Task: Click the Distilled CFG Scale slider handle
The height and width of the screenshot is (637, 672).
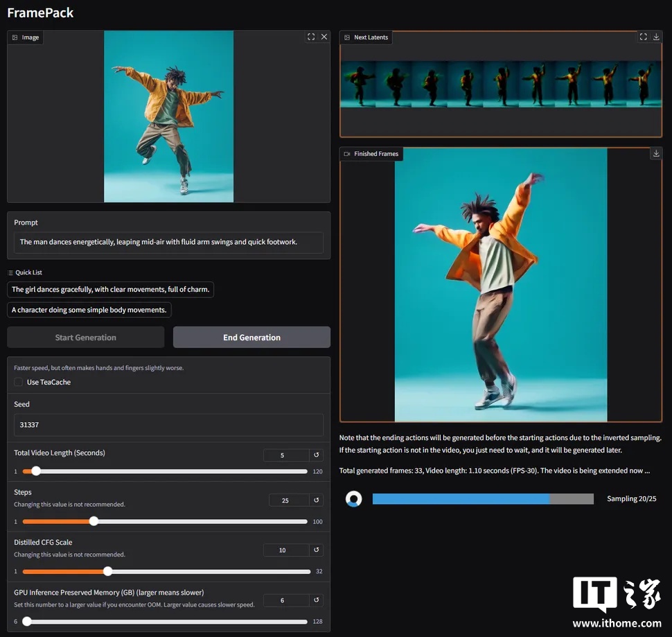Action: (x=107, y=571)
